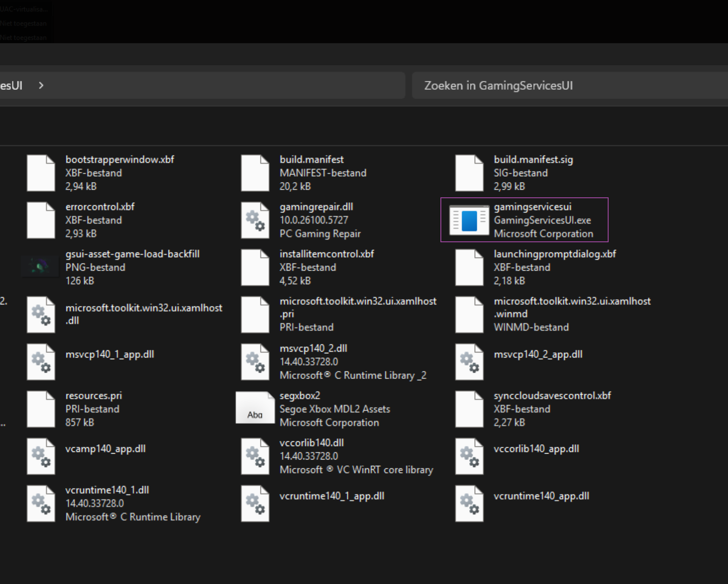Click the vcruntime140_1.dll file icon
The image size is (728, 584).
[41, 503]
